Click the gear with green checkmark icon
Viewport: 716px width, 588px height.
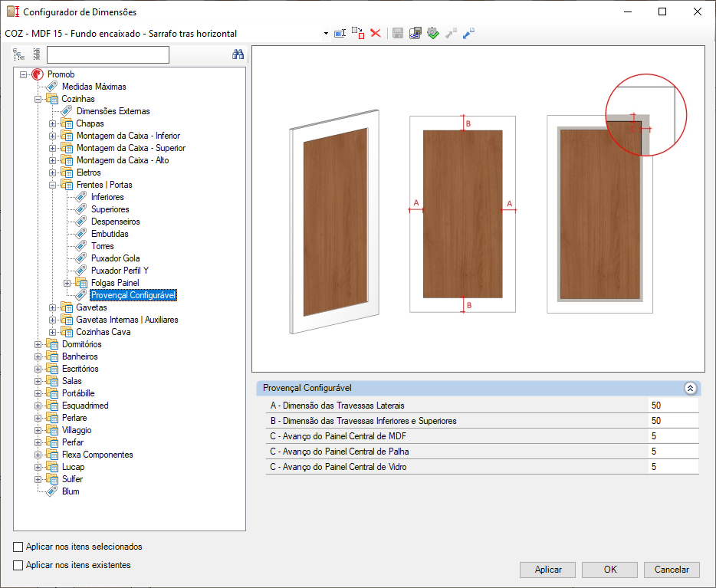[x=433, y=33]
